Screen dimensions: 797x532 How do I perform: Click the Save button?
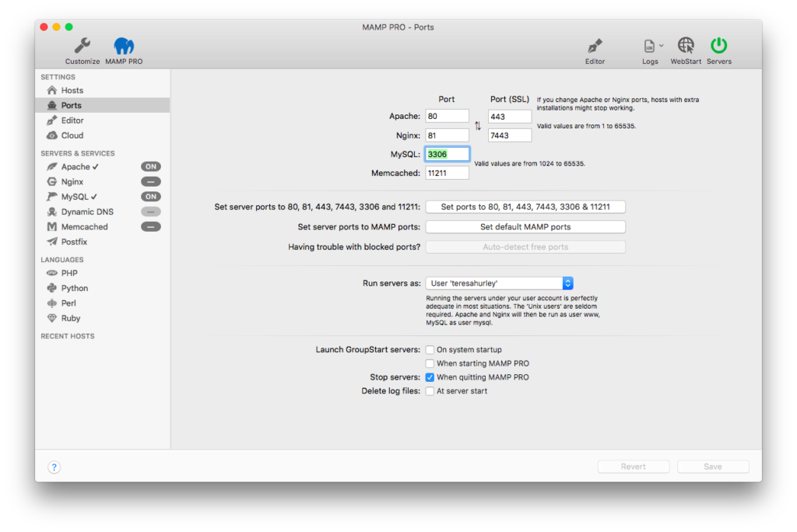[x=713, y=467]
